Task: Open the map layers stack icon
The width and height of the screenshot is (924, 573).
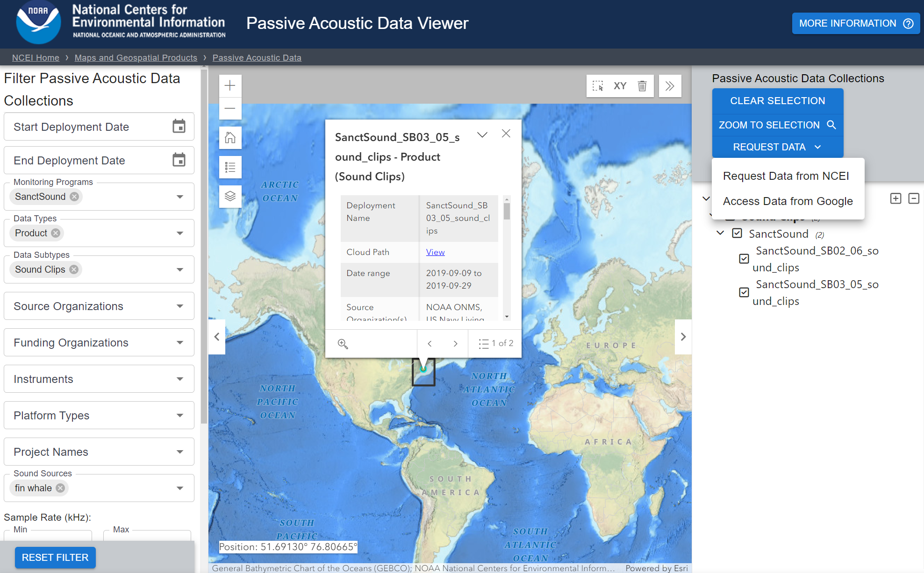Action: tap(230, 196)
